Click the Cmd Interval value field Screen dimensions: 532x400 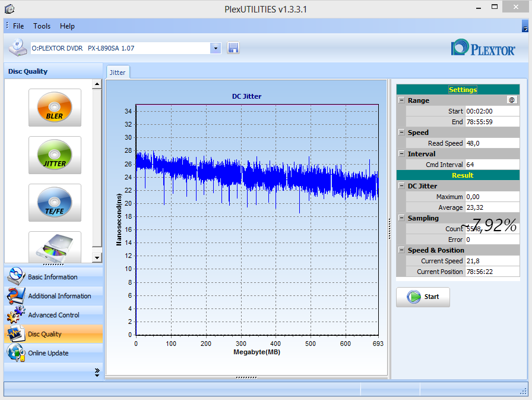coord(492,165)
